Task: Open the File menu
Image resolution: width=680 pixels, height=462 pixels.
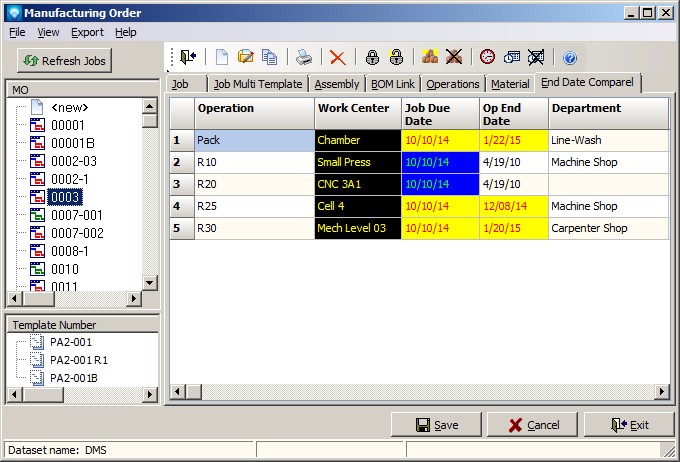Action: coord(17,32)
